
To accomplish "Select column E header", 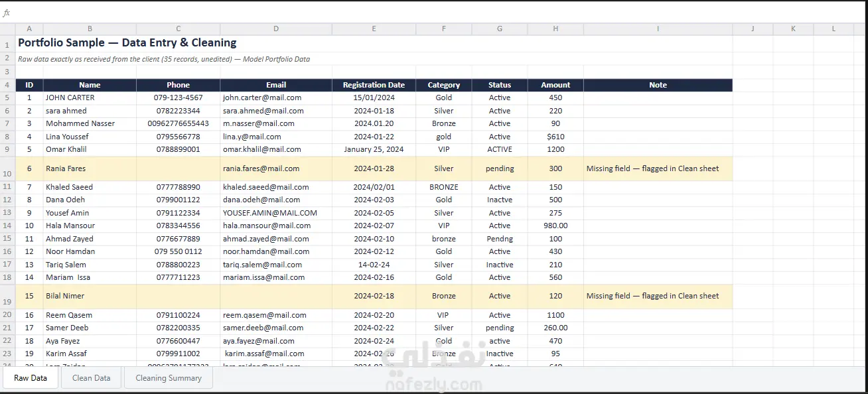I will pos(374,29).
